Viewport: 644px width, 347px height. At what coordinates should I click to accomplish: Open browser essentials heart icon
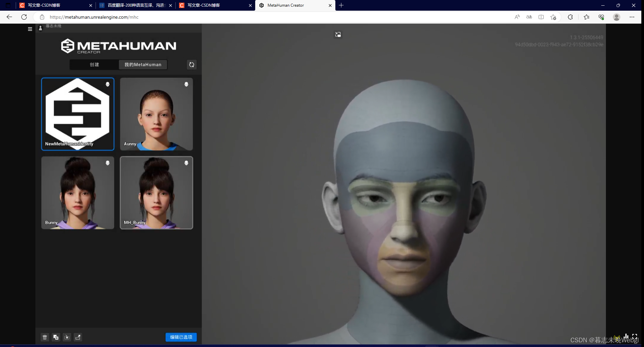pyautogui.click(x=601, y=17)
